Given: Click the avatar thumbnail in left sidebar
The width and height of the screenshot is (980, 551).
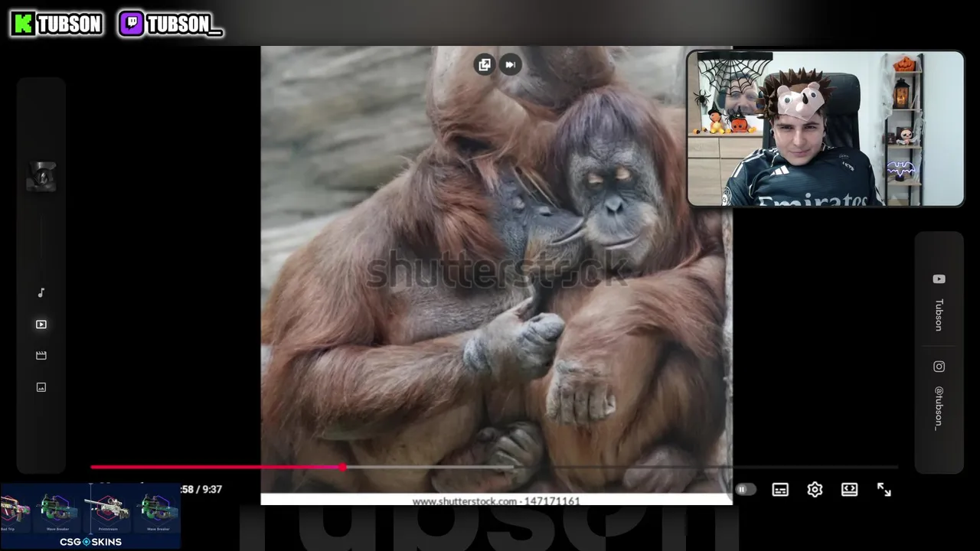Looking at the screenshot, I should pos(41,177).
